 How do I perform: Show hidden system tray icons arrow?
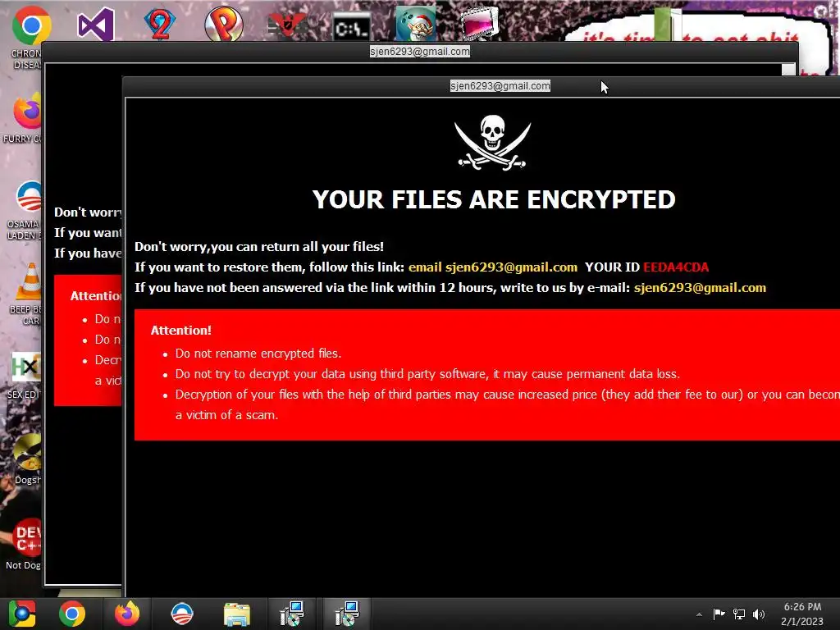pos(699,614)
